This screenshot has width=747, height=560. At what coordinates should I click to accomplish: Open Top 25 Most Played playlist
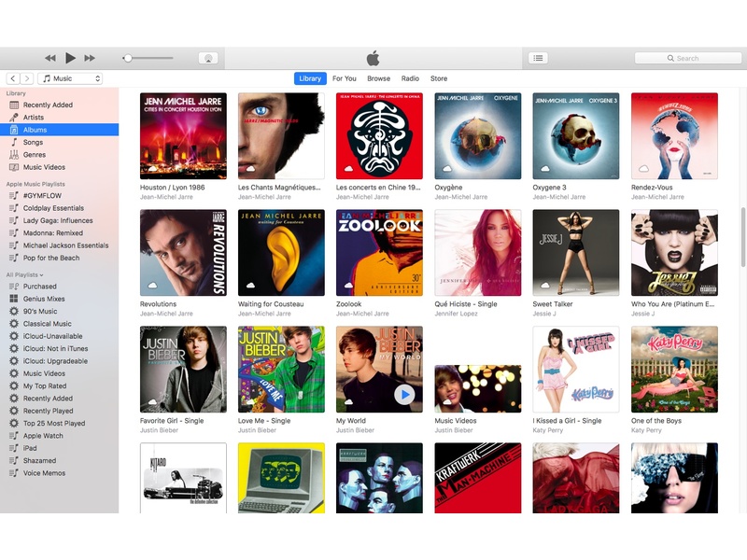pos(59,423)
